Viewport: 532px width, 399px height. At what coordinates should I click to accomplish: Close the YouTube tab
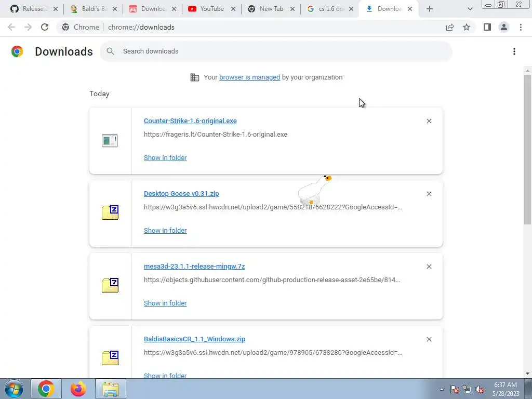[x=233, y=9]
